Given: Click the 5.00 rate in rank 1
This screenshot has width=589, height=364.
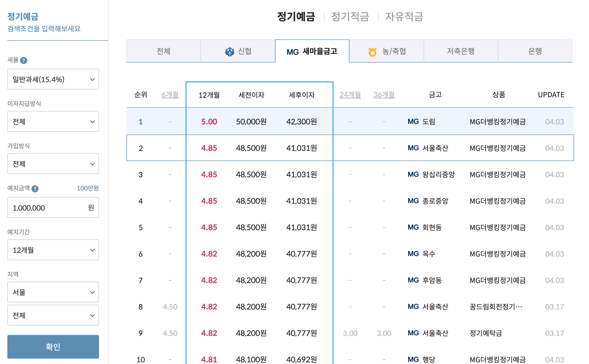Looking at the screenshot, I should click(209, 122).
